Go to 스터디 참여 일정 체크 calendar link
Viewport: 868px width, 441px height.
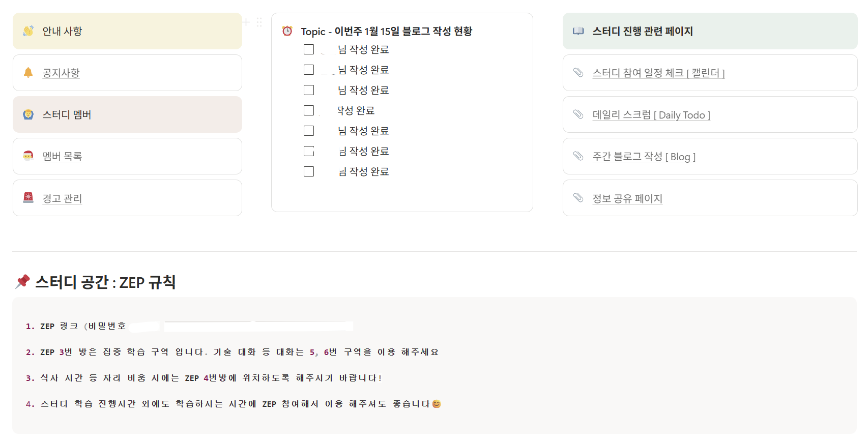[658, 73]
